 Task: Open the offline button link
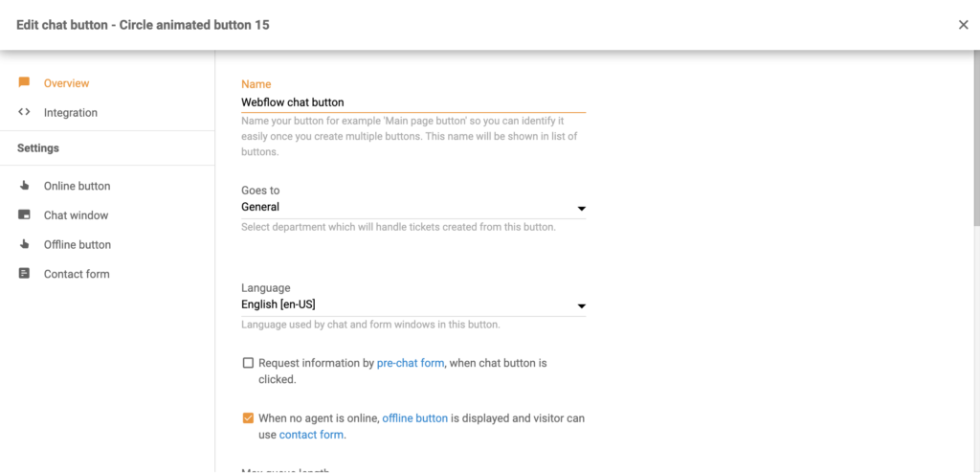coord(414,418)
